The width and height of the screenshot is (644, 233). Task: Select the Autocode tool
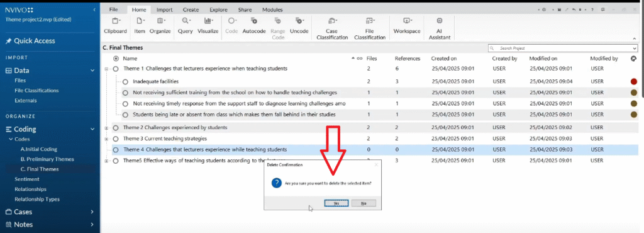pyautogui.click(x=254, y=25)
